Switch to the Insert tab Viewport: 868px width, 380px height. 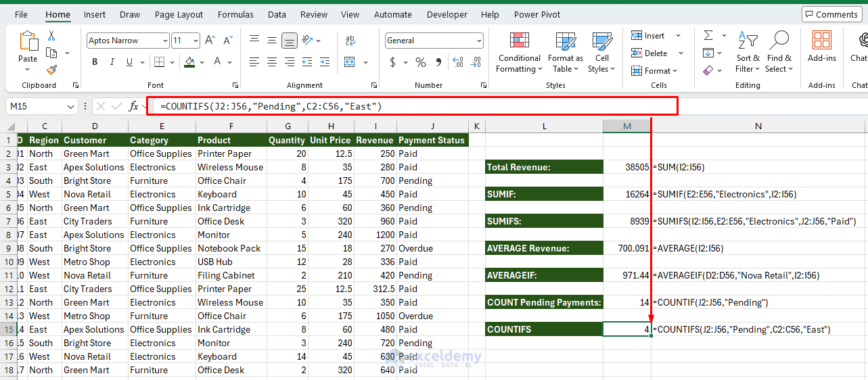point(95,14)
